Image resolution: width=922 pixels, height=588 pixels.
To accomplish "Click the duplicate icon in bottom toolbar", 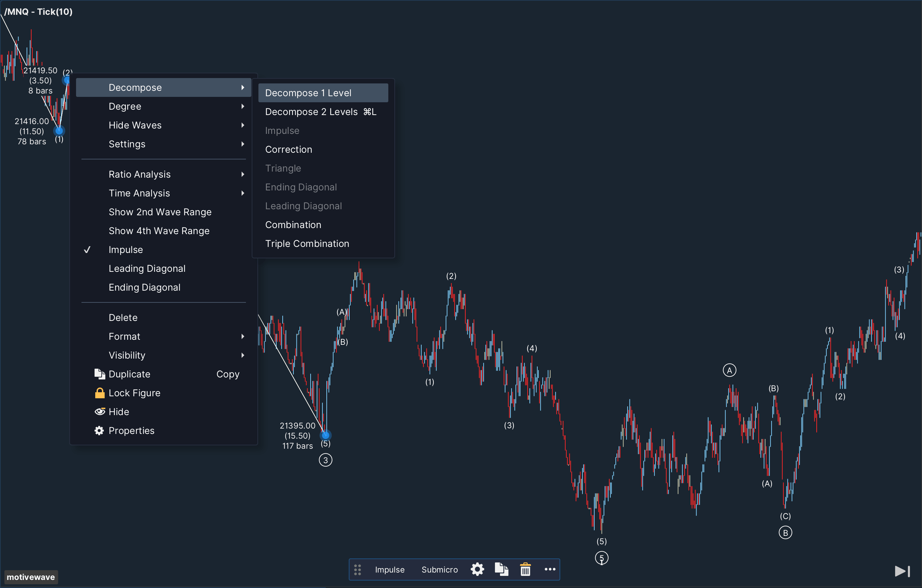I will pyautogui.click(x=501, y=569).
